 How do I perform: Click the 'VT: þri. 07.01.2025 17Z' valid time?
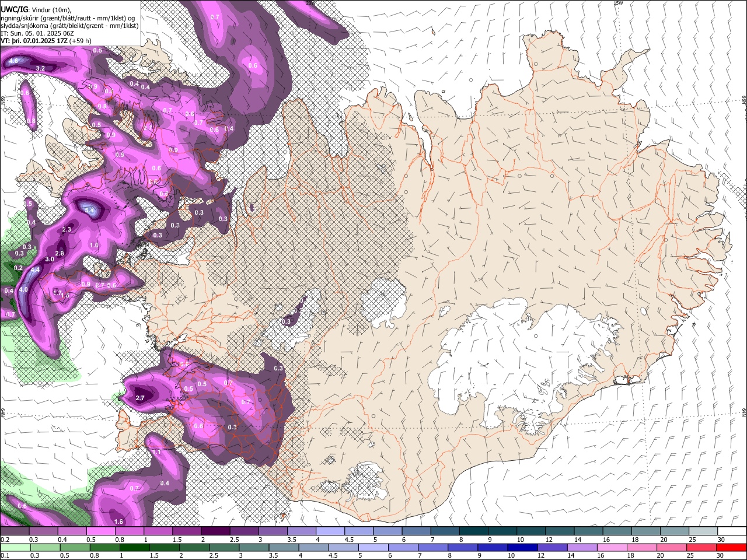pos(34,41)
